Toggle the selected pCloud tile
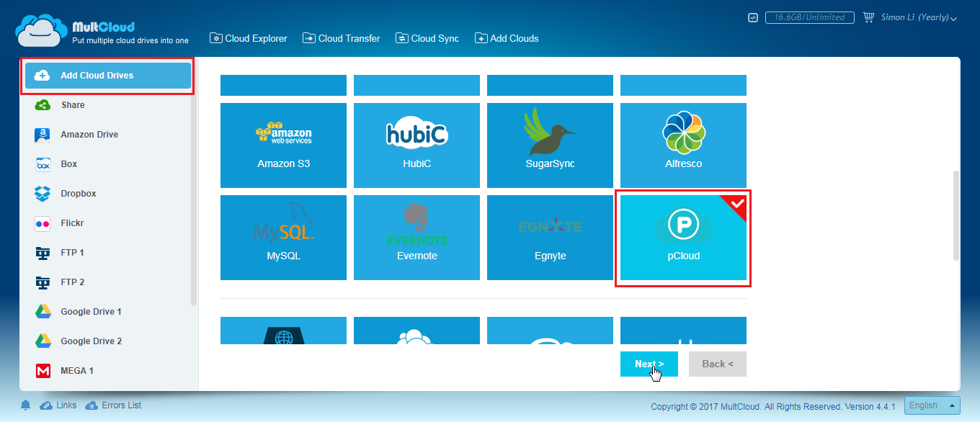 tap(683, 238)
